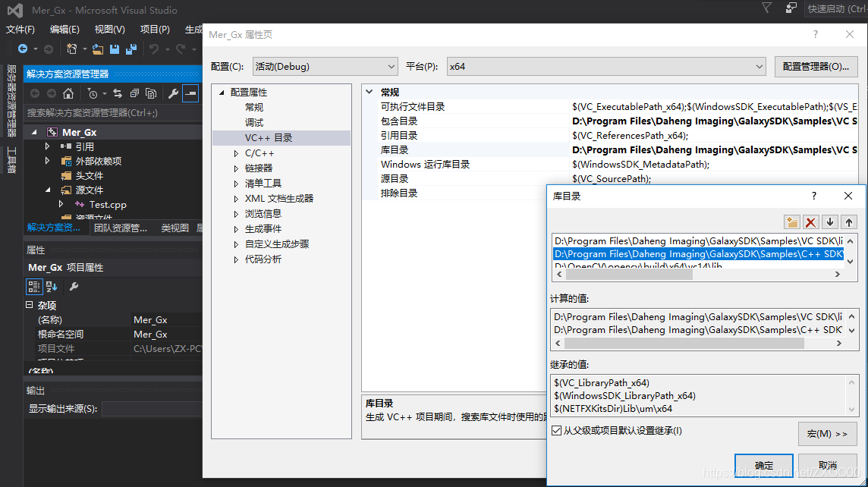Select 包含目录 property row
Screen dimensions: 868x487
(x=611, y=121)
